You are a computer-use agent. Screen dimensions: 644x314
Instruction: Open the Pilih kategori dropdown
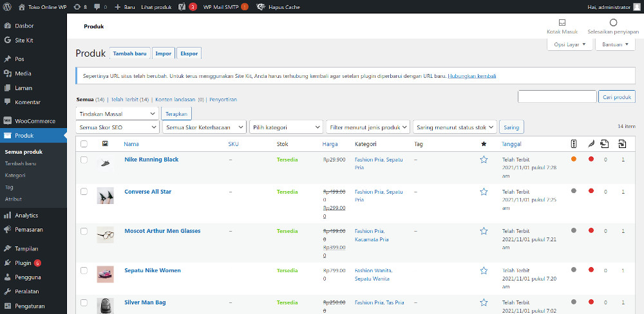[286, 127]
